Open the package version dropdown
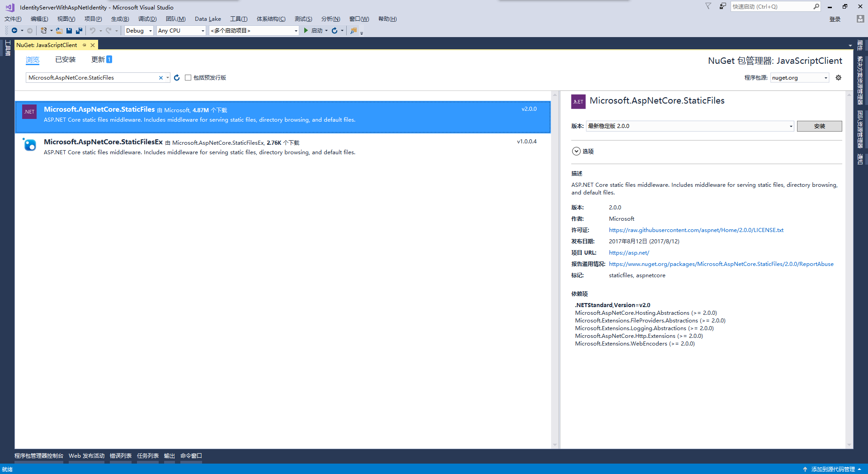This screenshot has height=474, width=868. point(690,126)
